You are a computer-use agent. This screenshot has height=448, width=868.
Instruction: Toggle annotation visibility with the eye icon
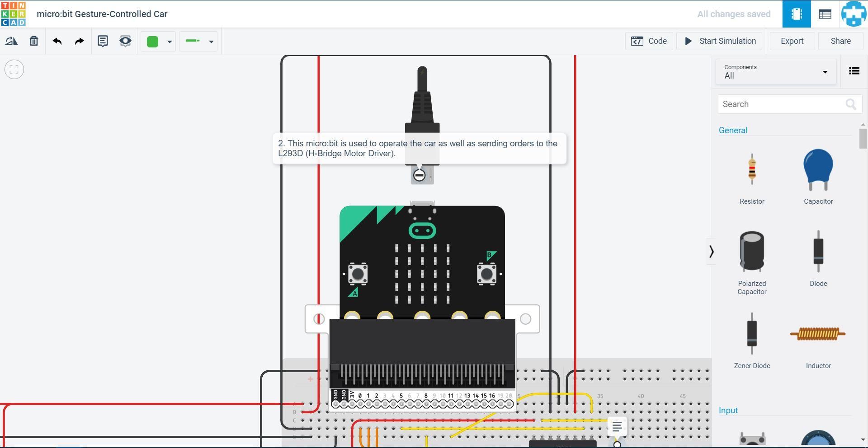point(125,41)
